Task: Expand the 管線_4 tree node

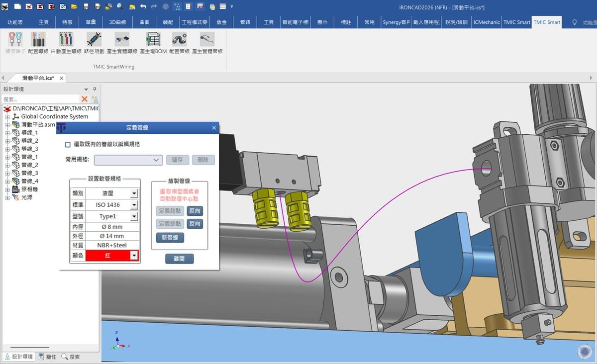Action: click(x=7, y=182)
